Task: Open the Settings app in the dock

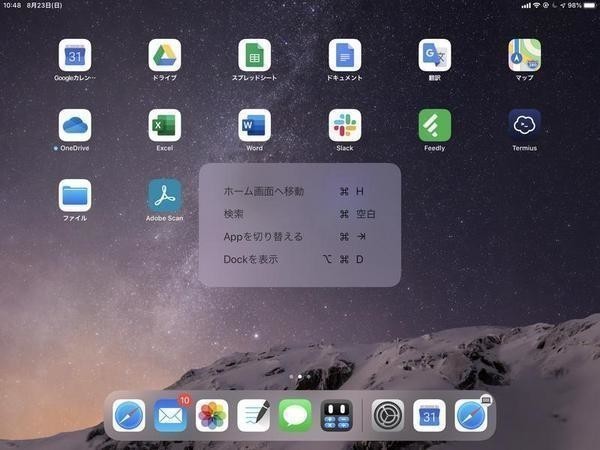Action: click(388, 416)
